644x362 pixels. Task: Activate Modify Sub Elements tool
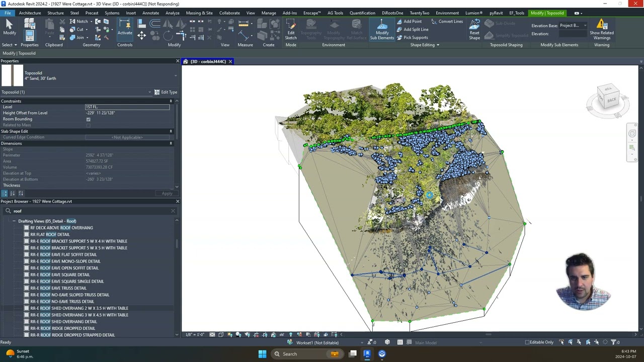(382, 29)
